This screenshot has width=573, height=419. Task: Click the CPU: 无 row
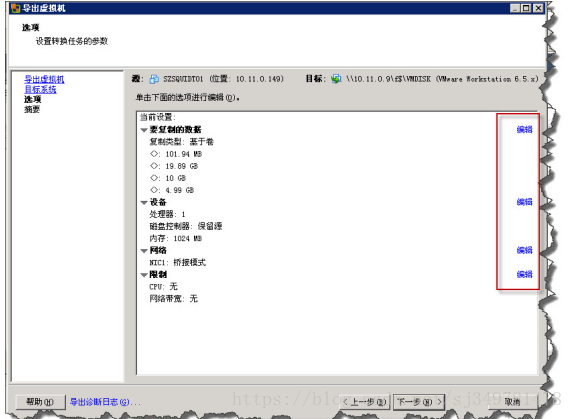tap(163, 286)
